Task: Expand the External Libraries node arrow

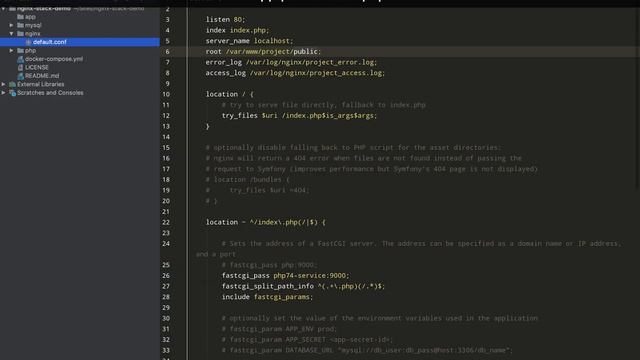Action: [3, 84]
